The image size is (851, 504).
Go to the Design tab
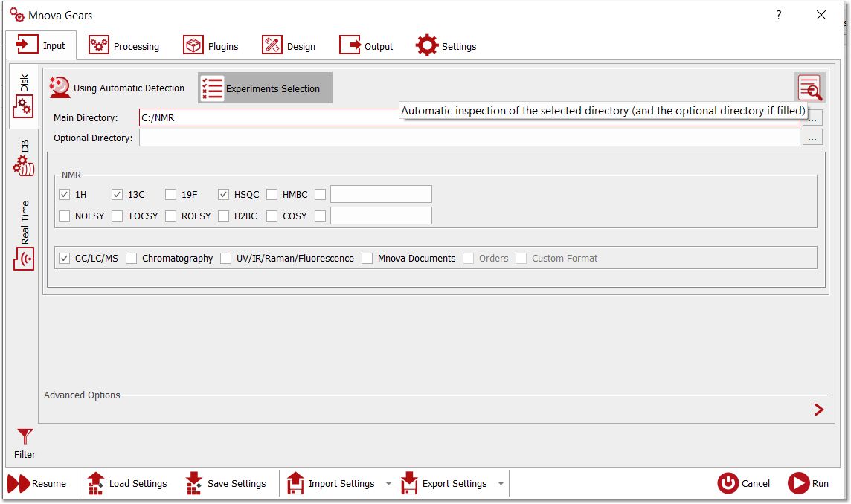click(288, 46)
